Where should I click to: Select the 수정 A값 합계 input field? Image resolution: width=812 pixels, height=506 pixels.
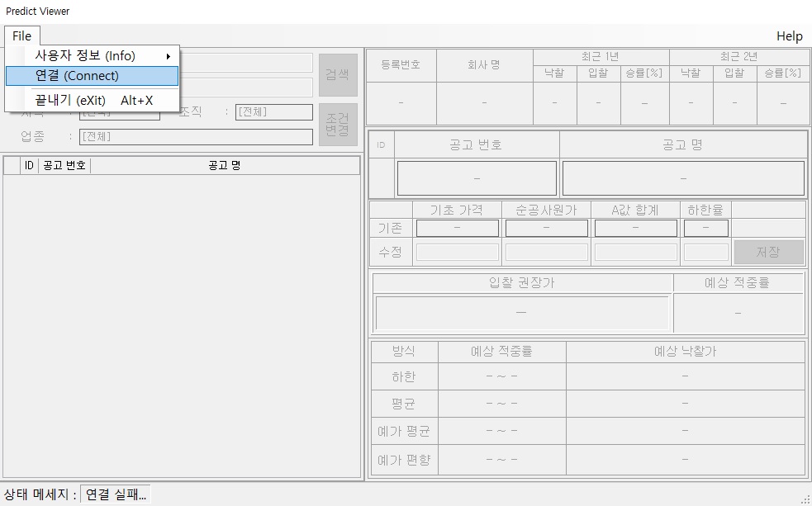635,253
